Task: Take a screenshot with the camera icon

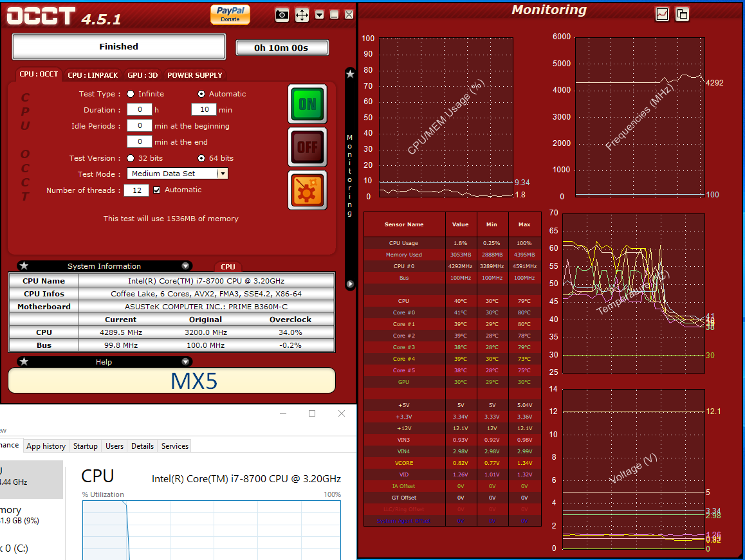Action: point(282,15)
